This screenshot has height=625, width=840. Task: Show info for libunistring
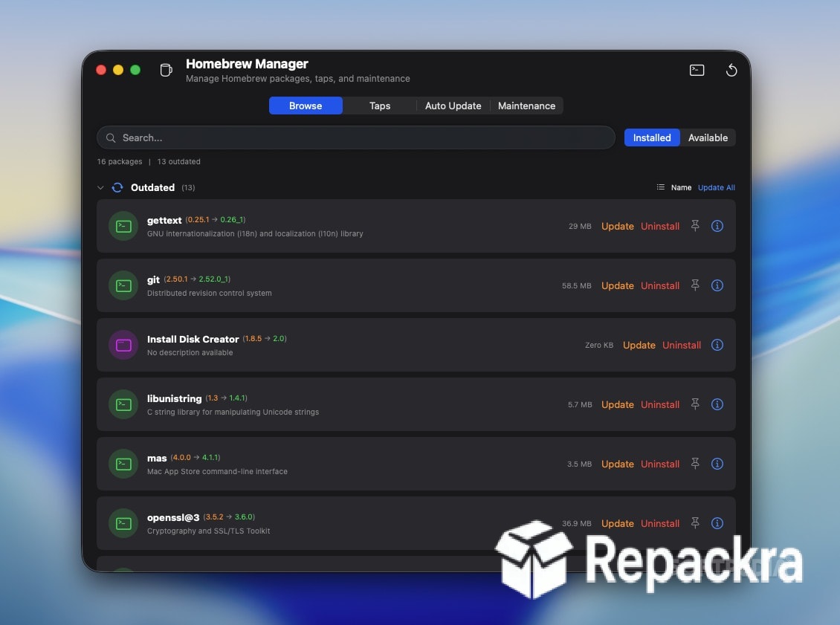(717, 404)
